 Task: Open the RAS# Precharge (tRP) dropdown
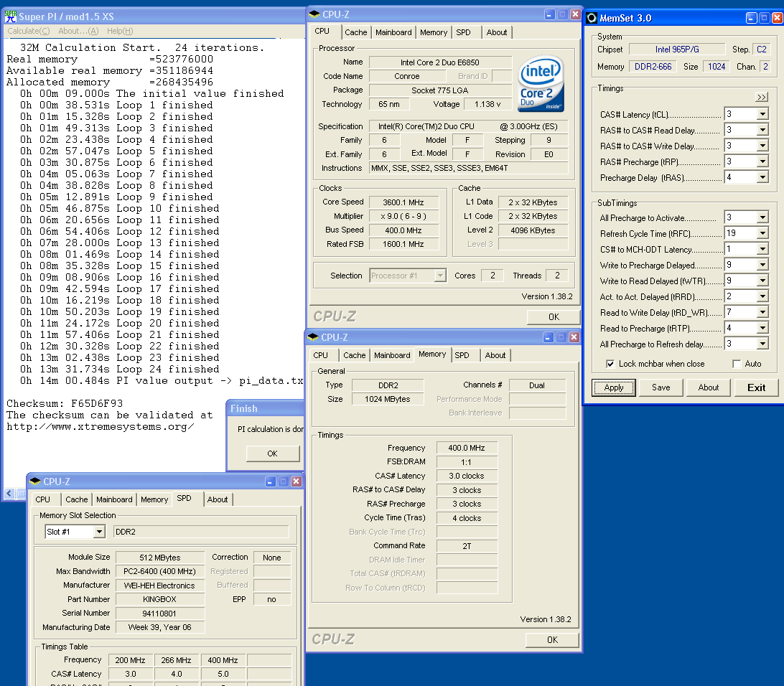coord(762,162)
